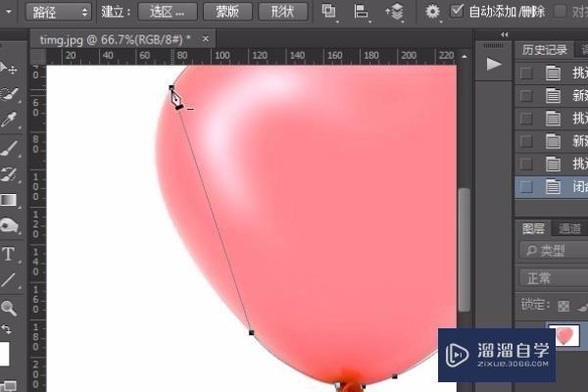This screenshot has height=392, width=588.
Task: Toggle 自动添加/删除 checkbox
Action: coord(457,11)
